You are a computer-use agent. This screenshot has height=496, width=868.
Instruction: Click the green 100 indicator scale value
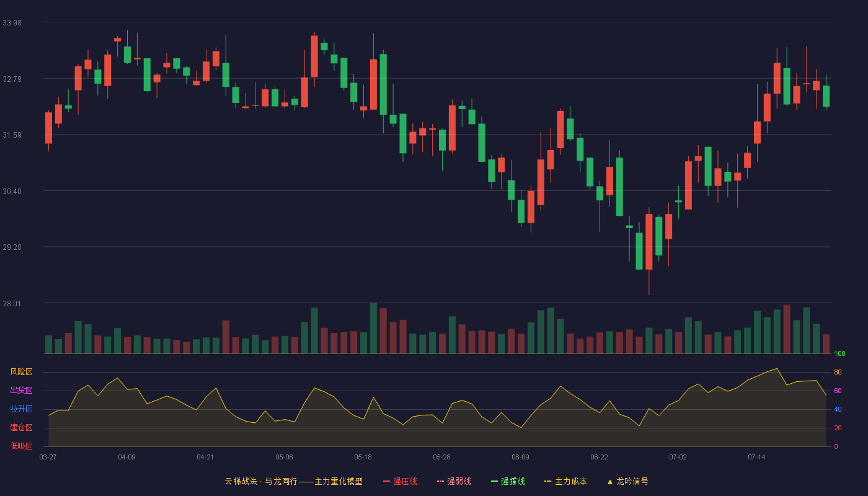839,353
